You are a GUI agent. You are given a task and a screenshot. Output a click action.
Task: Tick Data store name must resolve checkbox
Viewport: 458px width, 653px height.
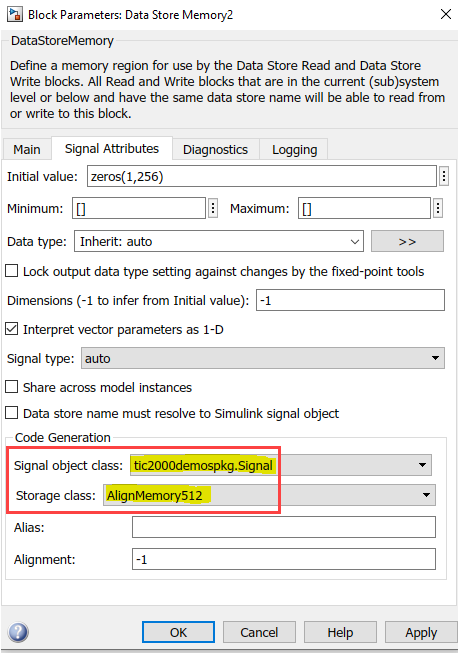point(12,413)
